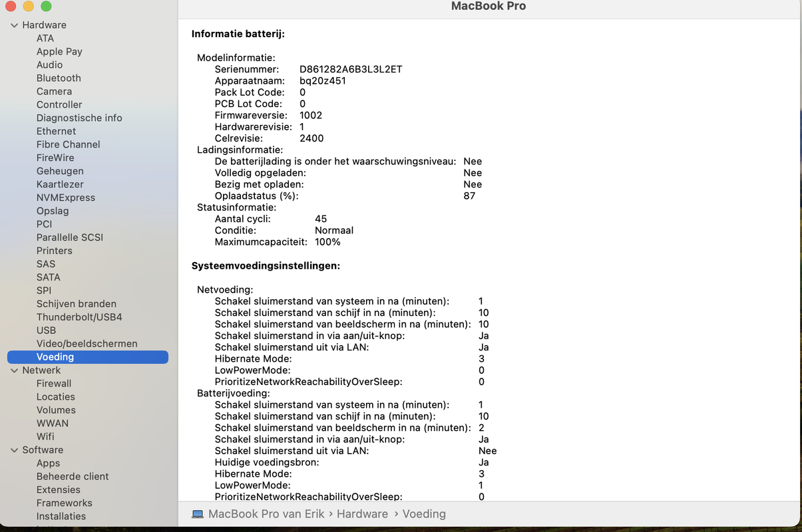This screenshot has height=532, width=802.
Task: Open Wifi under Netwerk
Action: (45, 437)
